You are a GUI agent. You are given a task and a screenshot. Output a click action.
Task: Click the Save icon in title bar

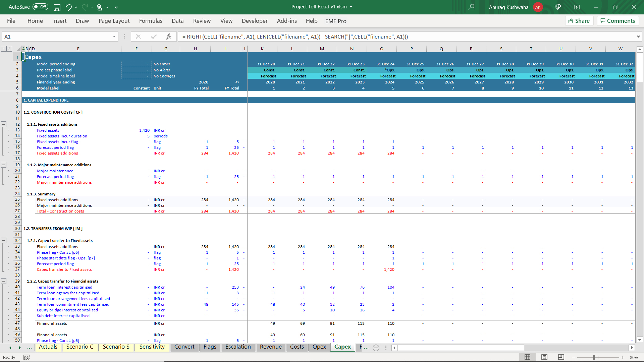(x=57, y=7)
